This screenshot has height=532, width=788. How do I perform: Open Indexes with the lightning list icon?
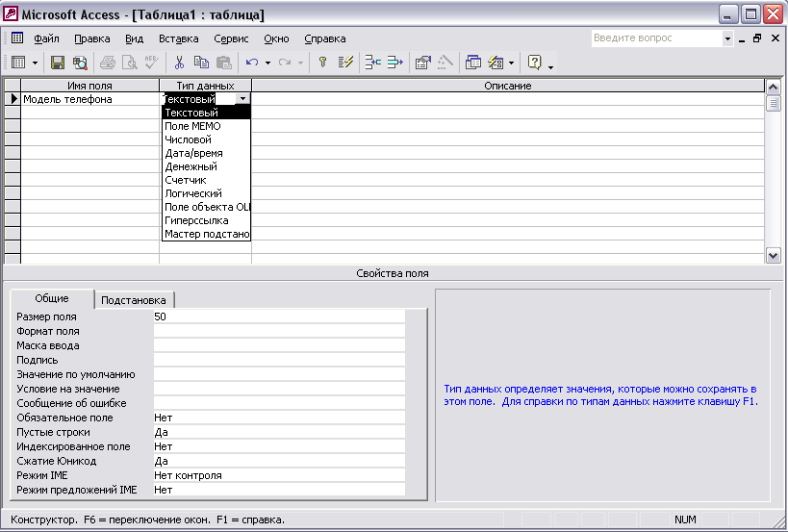click(345, 63)
